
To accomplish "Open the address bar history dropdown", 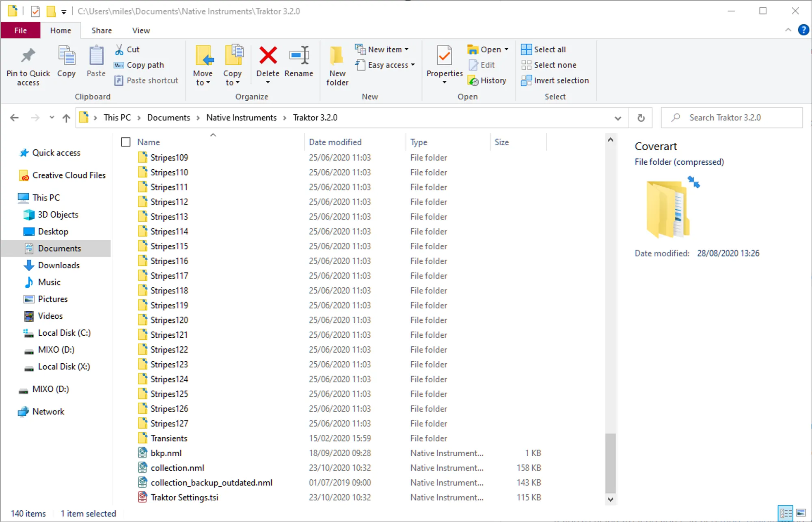I will pos(618,118).
